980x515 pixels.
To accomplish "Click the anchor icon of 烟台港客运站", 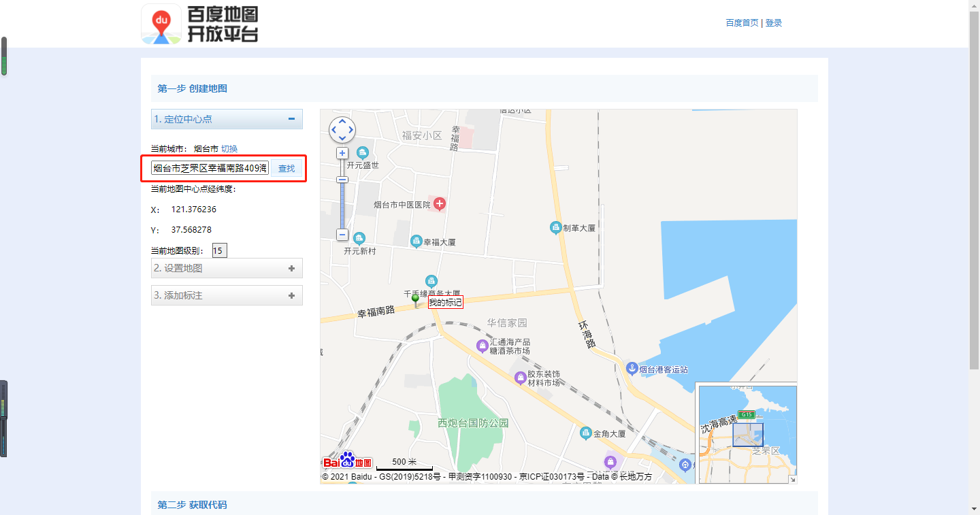I will click(632, 368).
